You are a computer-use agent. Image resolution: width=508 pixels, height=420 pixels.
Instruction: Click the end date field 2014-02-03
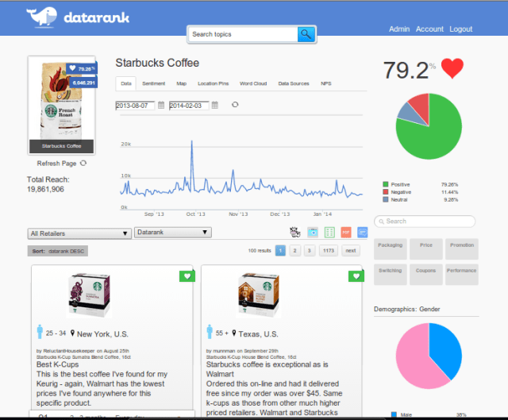pyautogui.click(x=189, y=106)
